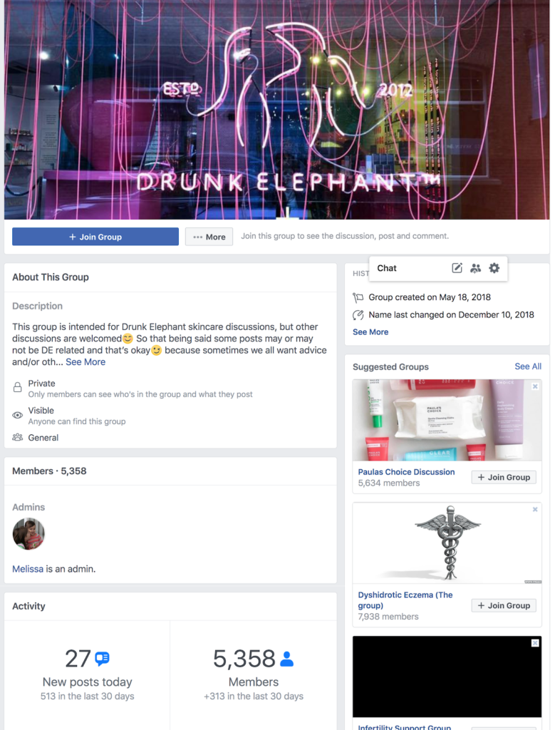Click the General group type icon
Screen dimensions: 560x730
pyautogui.click(x=18, y=437)
